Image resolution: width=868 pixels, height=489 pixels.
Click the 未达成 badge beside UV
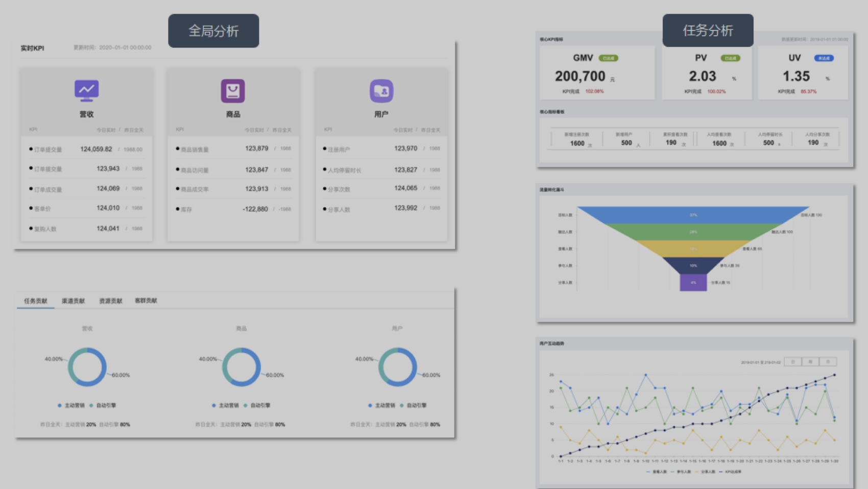824,58
